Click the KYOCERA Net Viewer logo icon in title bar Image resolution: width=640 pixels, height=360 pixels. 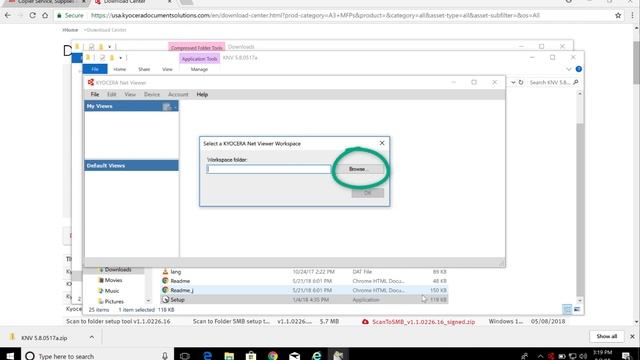coord(91,82)
